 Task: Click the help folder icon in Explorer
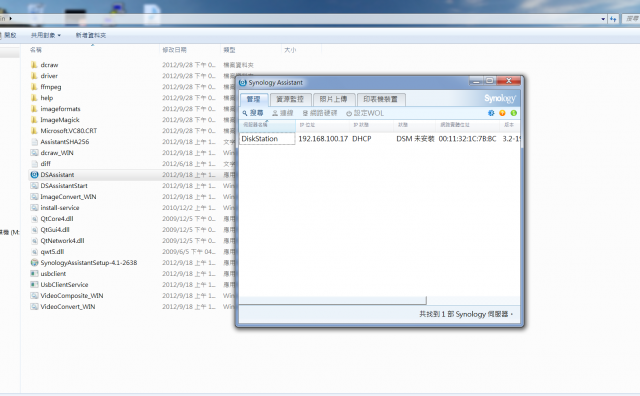coord(34,98)
